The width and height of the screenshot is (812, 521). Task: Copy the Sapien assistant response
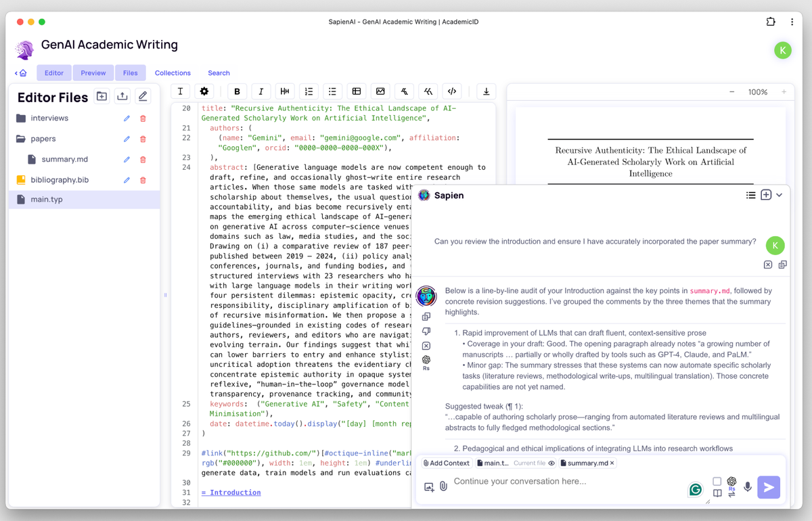[426, 317]
